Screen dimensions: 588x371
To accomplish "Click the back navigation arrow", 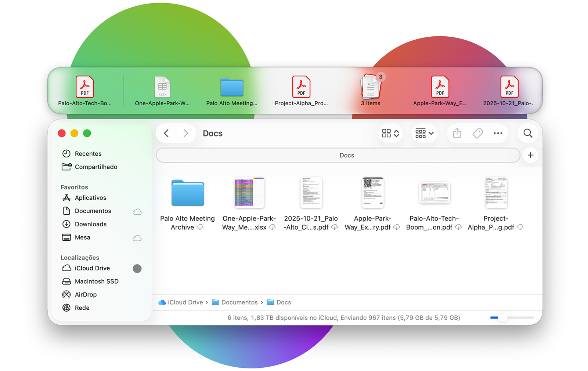I will pos(166,133).
